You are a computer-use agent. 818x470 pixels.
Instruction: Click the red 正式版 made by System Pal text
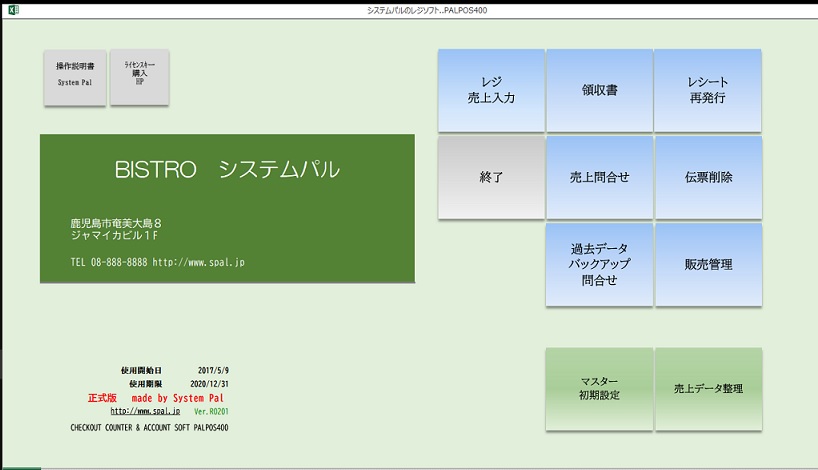tap(162, 397)
